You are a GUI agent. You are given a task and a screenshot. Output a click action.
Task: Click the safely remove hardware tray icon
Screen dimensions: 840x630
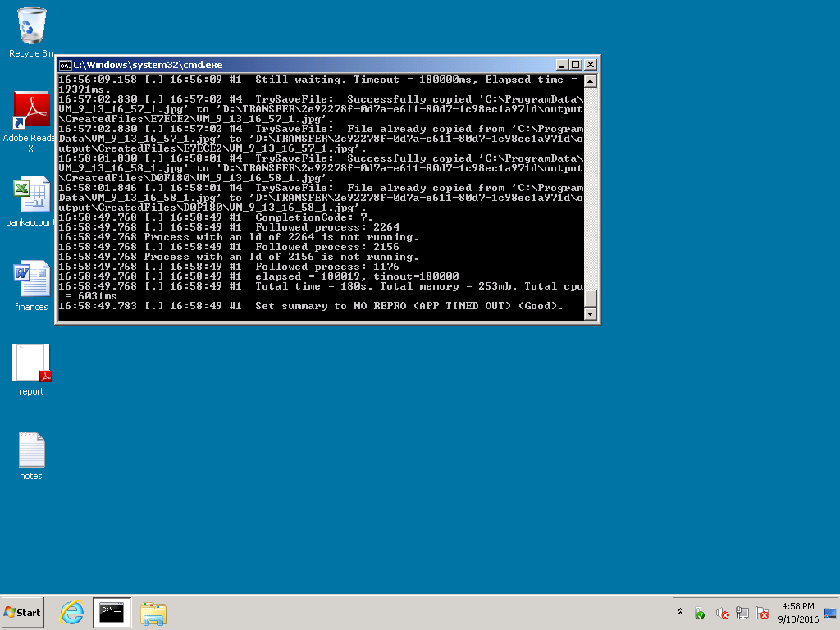point(700,613)
